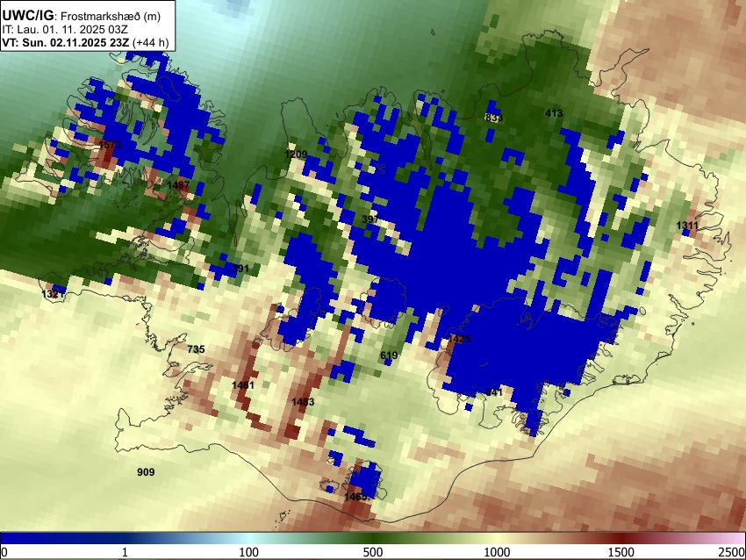Select the 500 tick on the color scale
The image size is (746, 560).
point(373,552)
